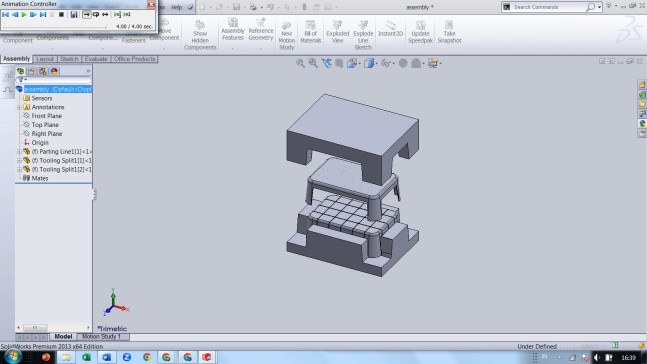Play the exploded view animation
Viewport: 647px width, 364px height.
point(24,14)
